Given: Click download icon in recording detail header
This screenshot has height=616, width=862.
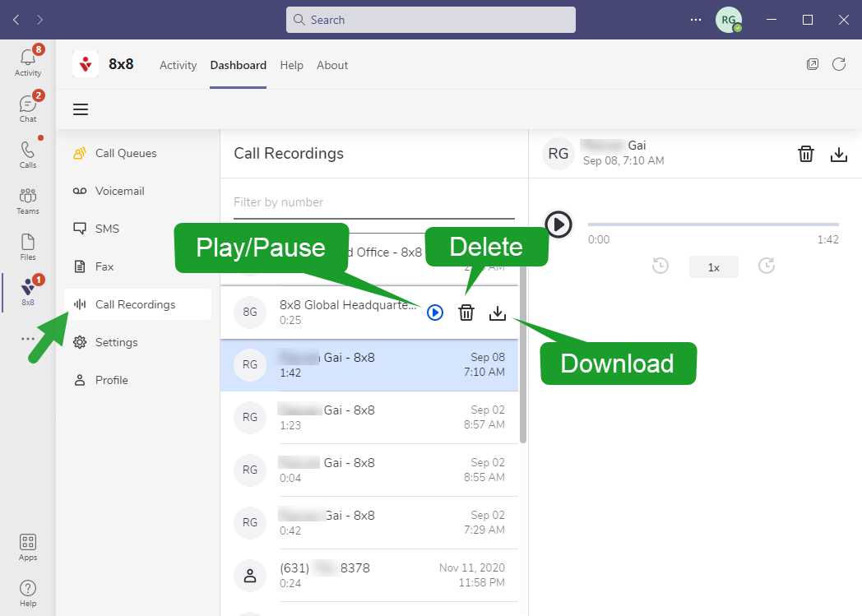Looking at the screenshot, I should [x=838, y=154].
